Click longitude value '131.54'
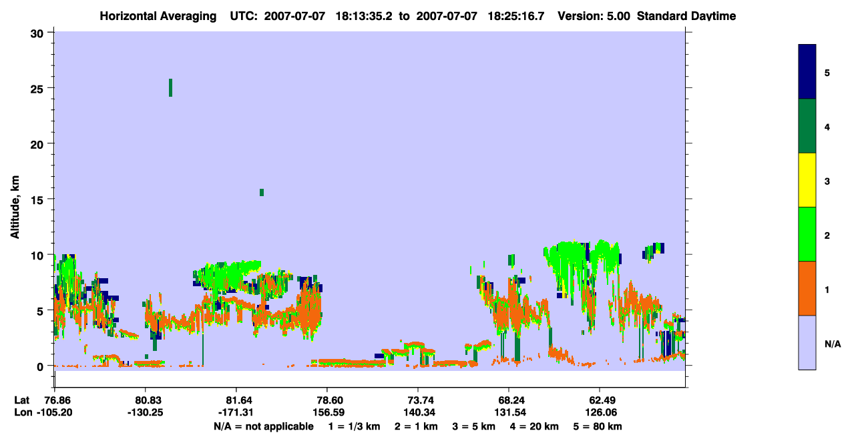The height and width of the screenshot is (445, 868). point(509,412)
